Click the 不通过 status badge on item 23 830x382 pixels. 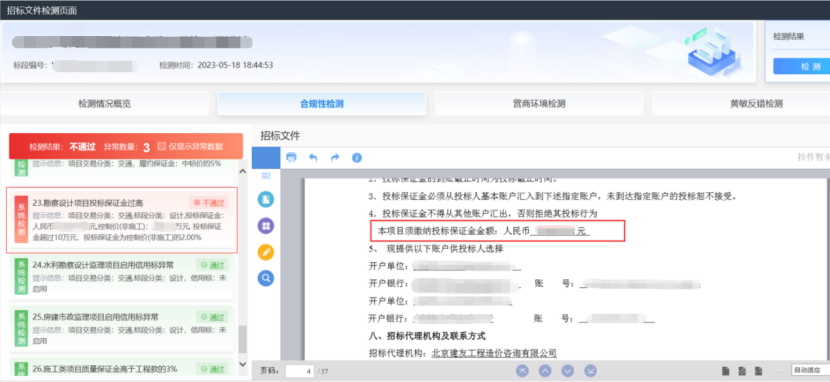[209, 203]
